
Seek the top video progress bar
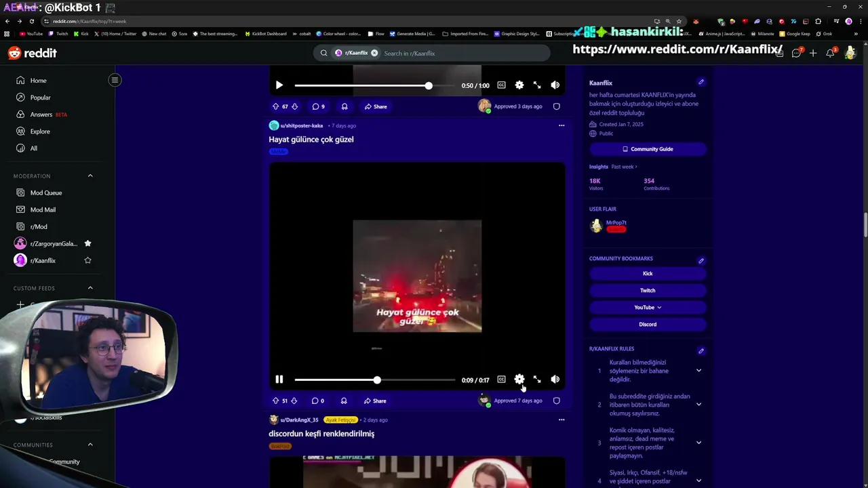pyautogui.click(x=374, y=85)
